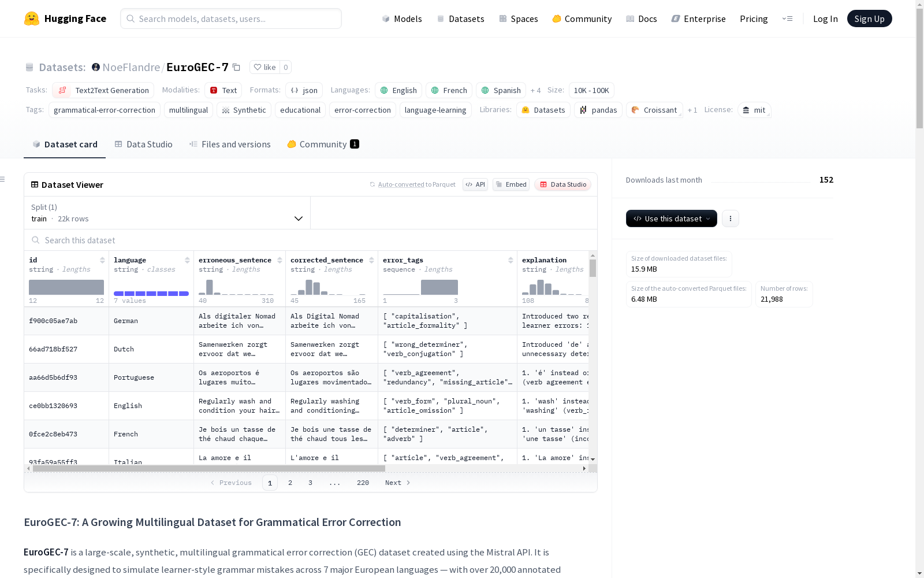Image resolution: width=924 pixels, height=578 pixels.
Task: Open the API button in Dataset Viewer
Action: [475, 184]
